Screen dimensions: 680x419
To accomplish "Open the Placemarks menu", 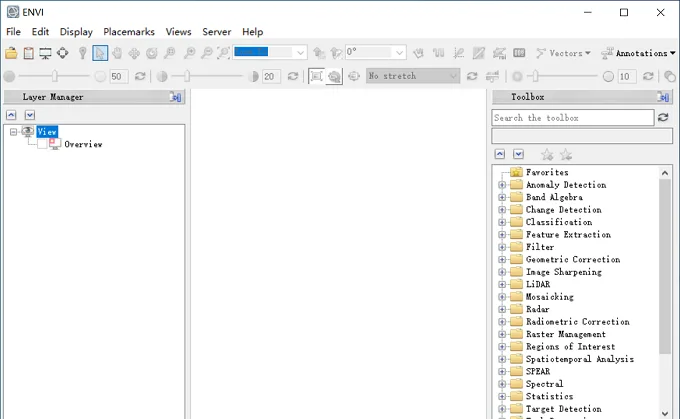I will pos(129,32).
